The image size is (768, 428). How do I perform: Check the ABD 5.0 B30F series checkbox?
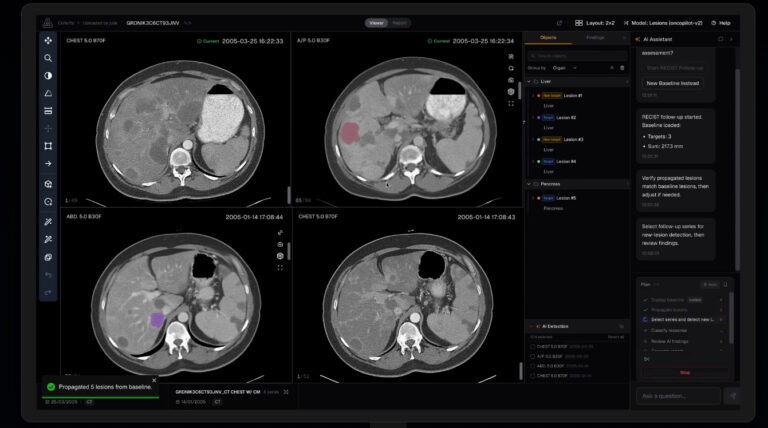(532, 366)
